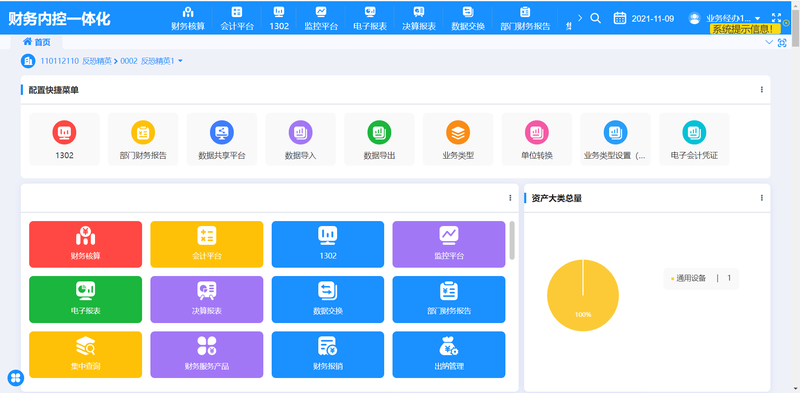The image size is (800, 393).
Task: Click the date 2021-11-09 in header
Action: coord(653,18)
